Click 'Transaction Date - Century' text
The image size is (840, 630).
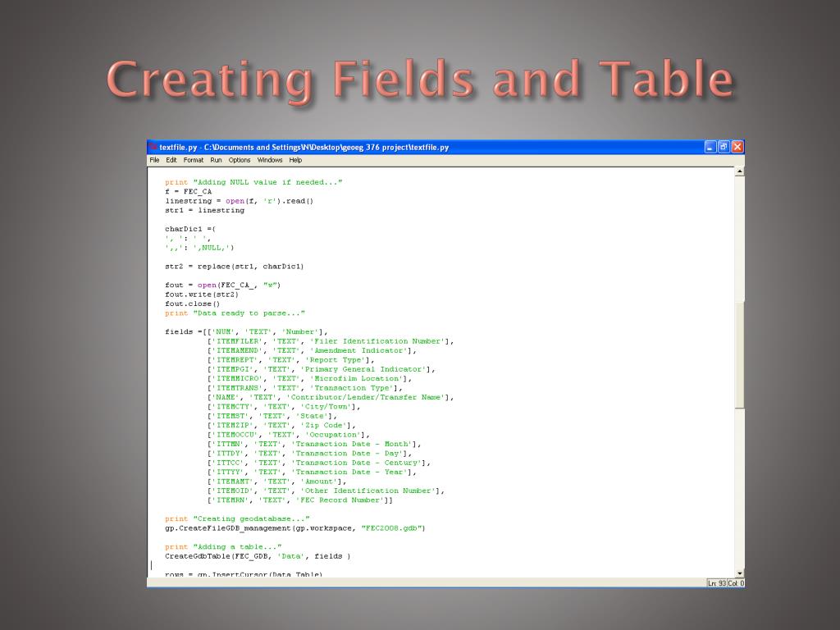pos(358,463)
